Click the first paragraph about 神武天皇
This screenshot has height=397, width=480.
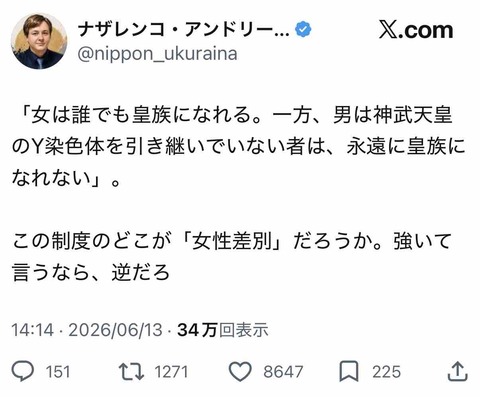[239, 146]
